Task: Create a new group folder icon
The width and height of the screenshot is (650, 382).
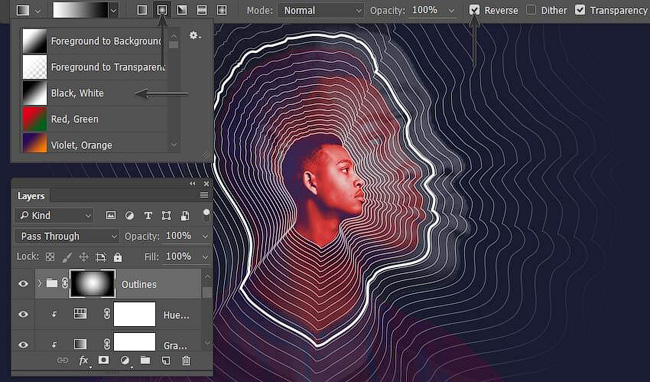Action: (145, 360)
